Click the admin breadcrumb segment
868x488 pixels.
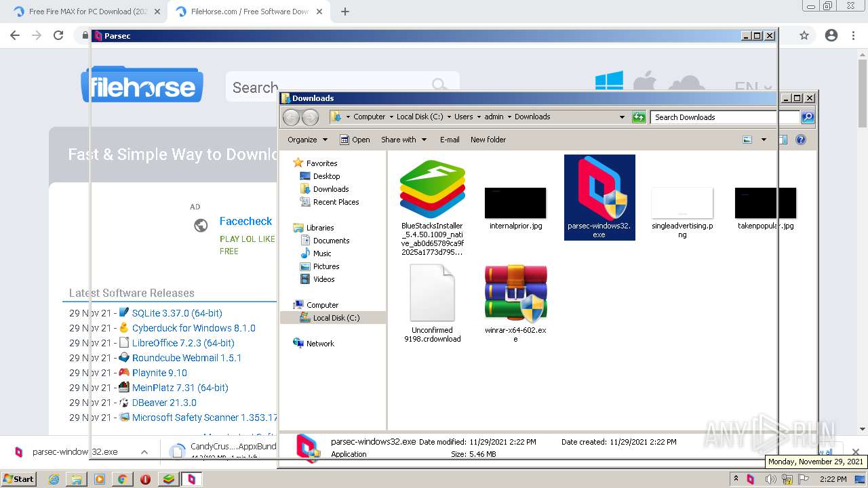click(494, 117)
